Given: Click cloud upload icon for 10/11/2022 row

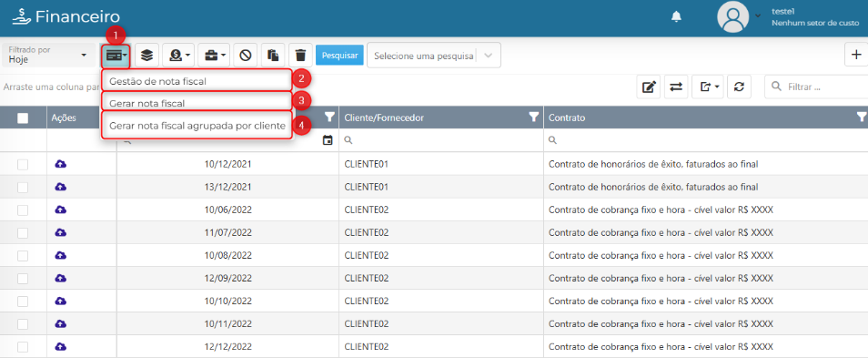Looking at the screenshot, I should pyautogui.click(x=61, y=323).
